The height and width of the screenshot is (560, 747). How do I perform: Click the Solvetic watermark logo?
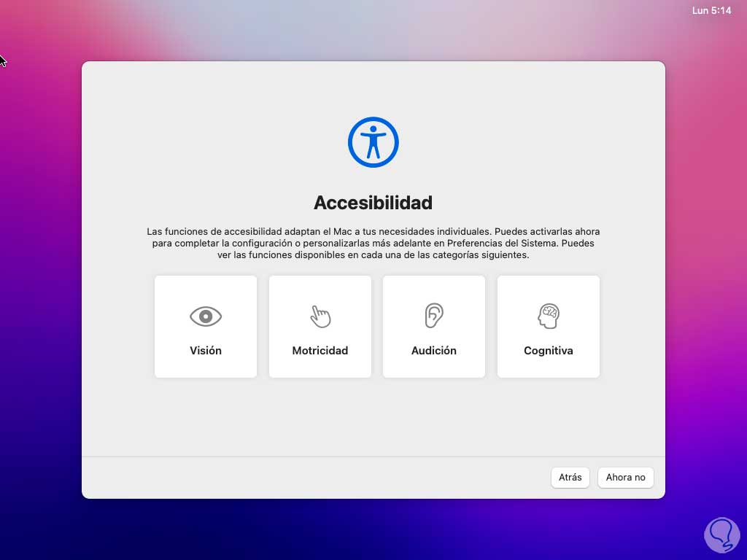(721, 535)
